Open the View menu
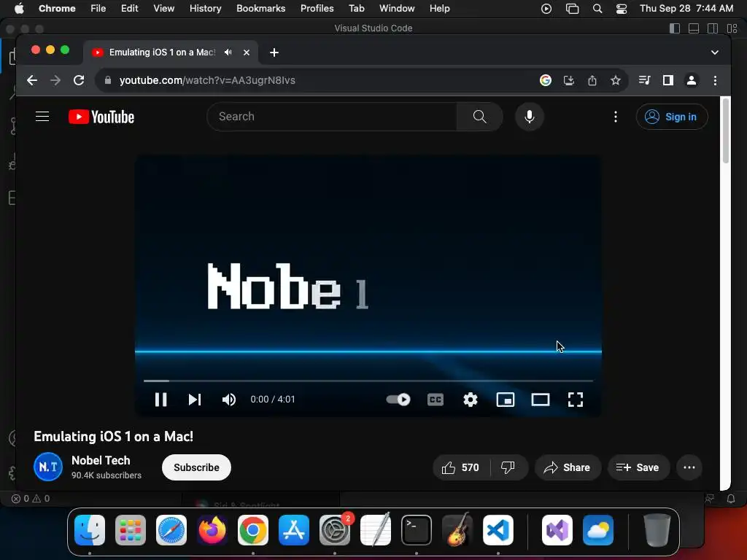 [163, 8]
